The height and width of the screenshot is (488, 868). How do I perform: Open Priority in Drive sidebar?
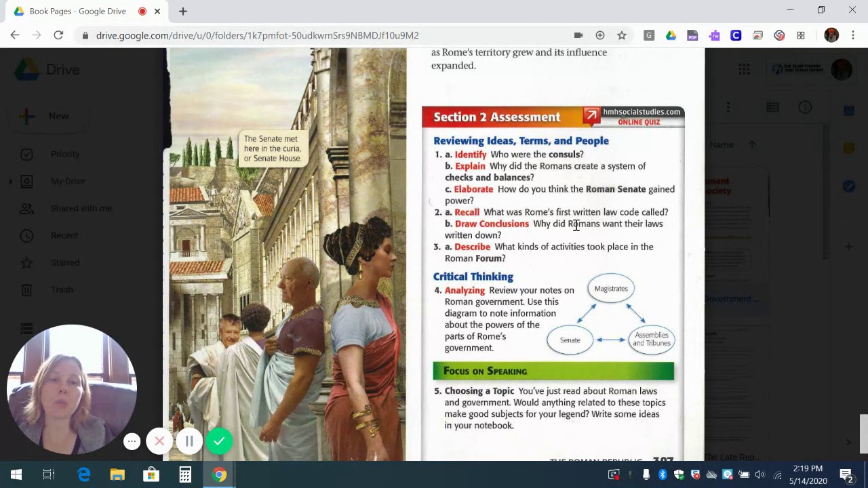point(64,154)
